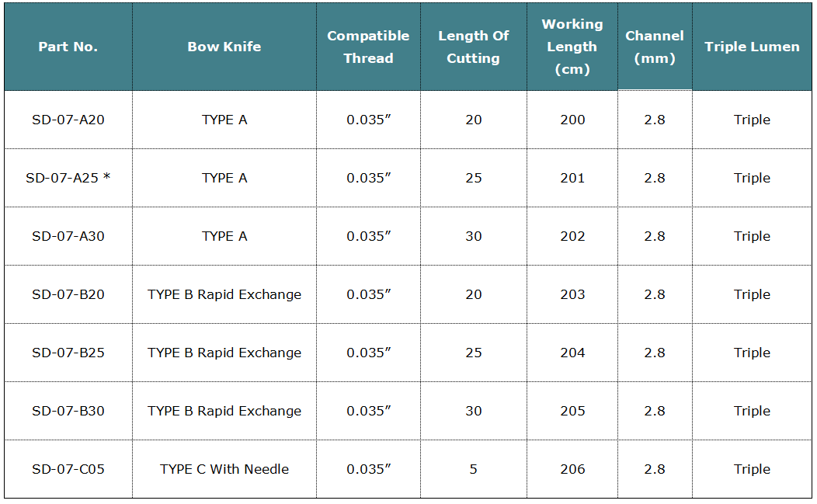Select the Compatible Thread header cell

coord(368,47)
